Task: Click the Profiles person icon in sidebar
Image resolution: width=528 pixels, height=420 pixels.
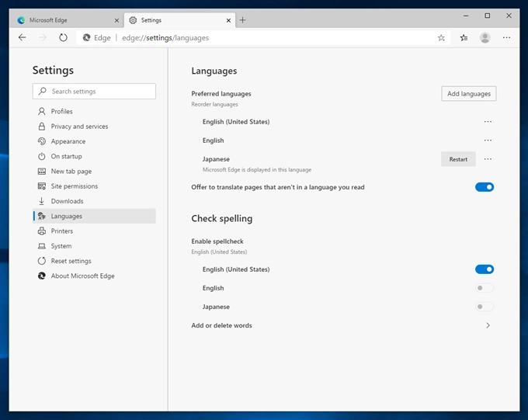Action: [x=42, y=111]
